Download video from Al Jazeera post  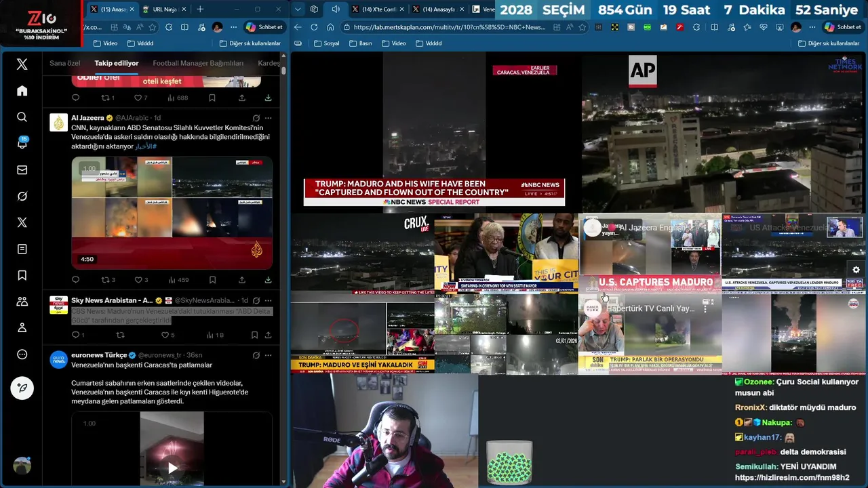(268, 280)
